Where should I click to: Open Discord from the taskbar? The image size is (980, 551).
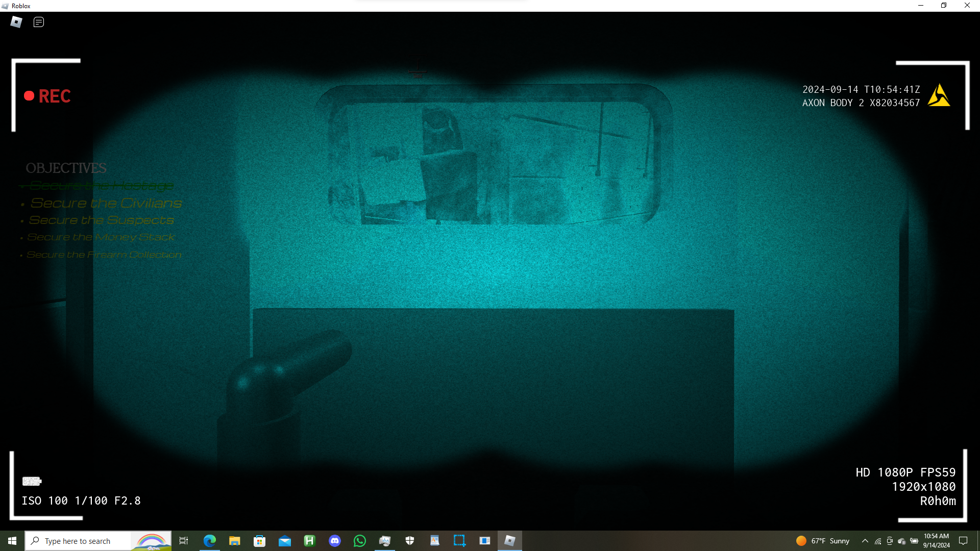coord(335,541)
